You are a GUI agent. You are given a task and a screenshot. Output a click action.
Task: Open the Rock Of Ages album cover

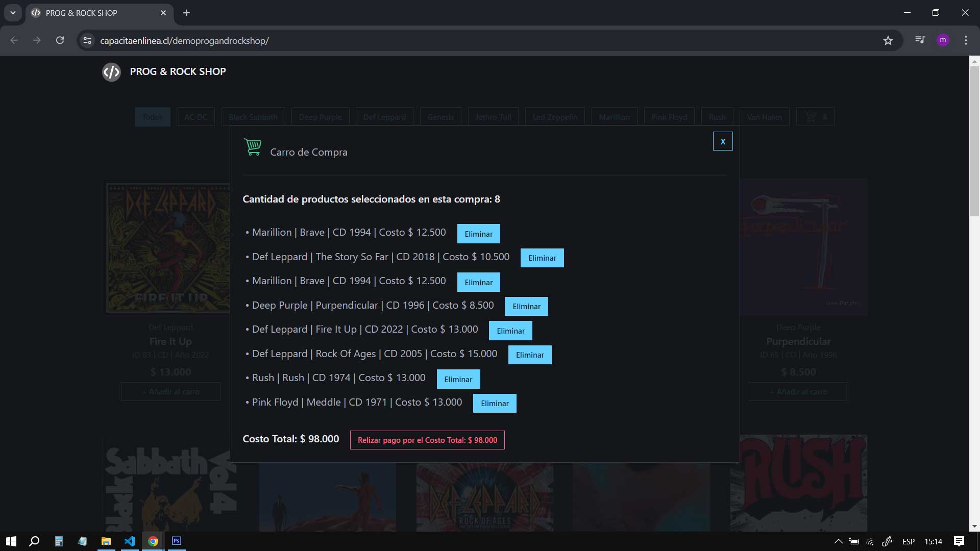pyautogui.click(x=485, y=497)
